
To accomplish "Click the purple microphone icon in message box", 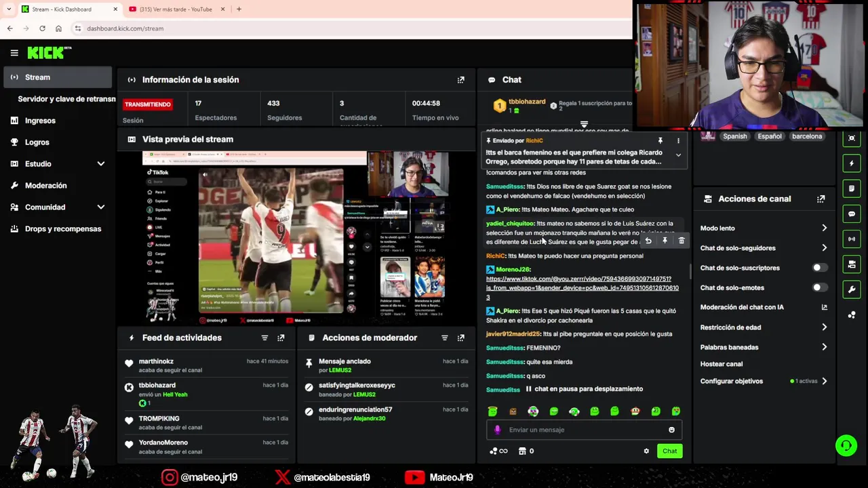I will (x=497, y=430).
